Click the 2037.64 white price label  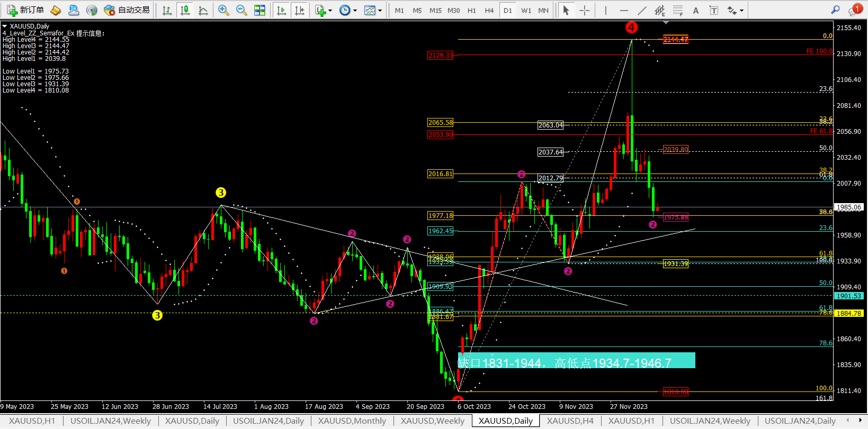click(x=551, y=152)
